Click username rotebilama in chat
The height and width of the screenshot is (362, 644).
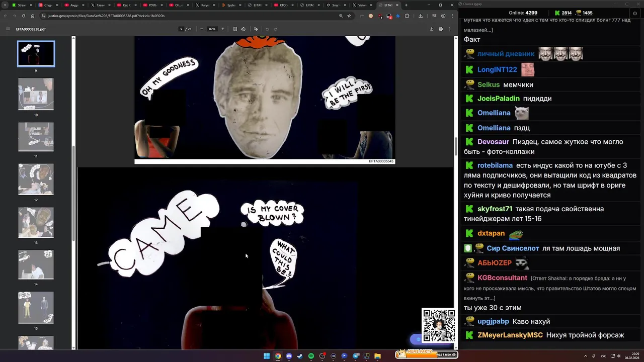[495, 165]
